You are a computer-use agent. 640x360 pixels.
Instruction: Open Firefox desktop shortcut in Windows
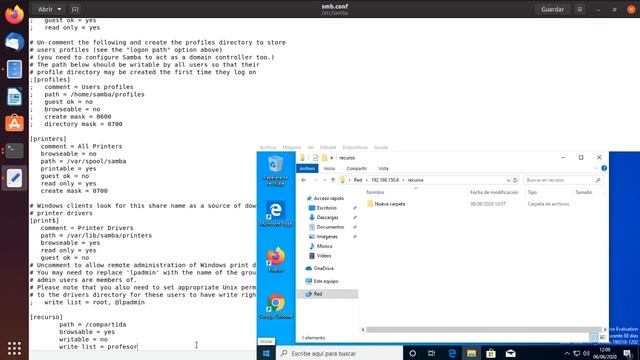(x=276, y=260)
